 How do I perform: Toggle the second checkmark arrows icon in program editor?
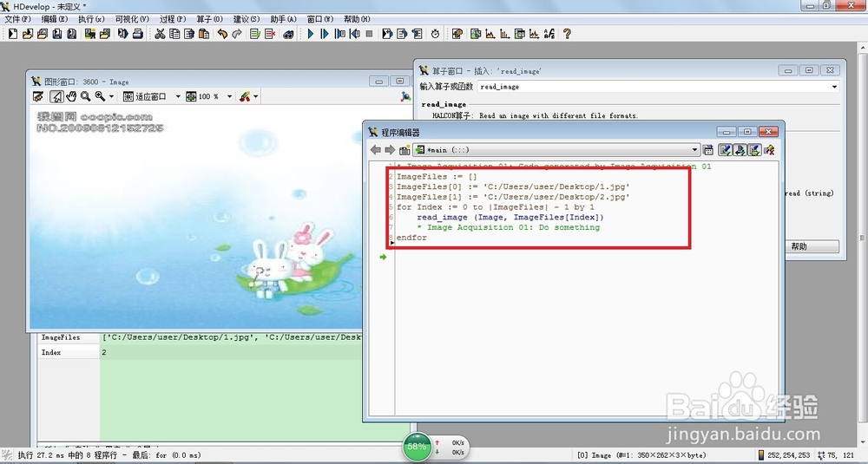740,150
